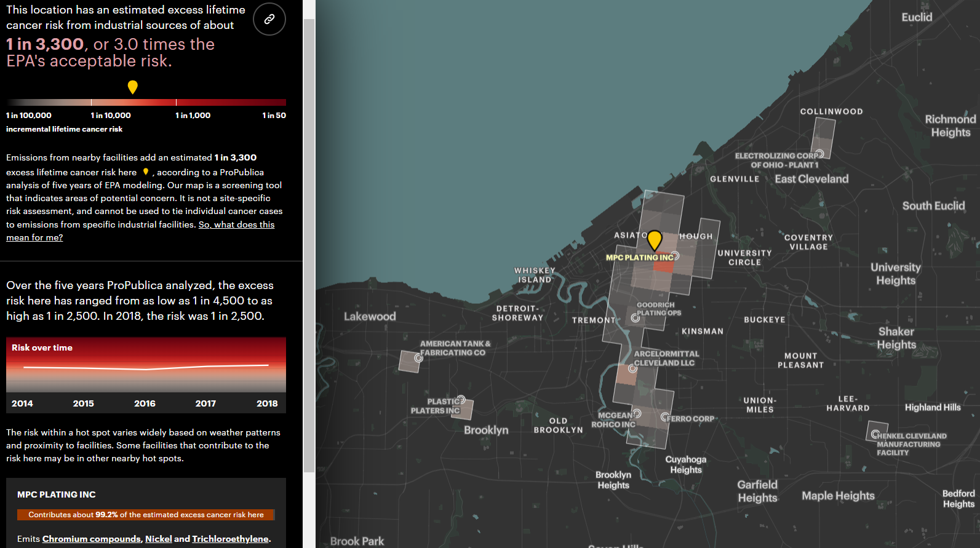Screen dimensions: 980x548
Task: Click the '1 in 1,000' tick on risk scale
Action: 193,115
